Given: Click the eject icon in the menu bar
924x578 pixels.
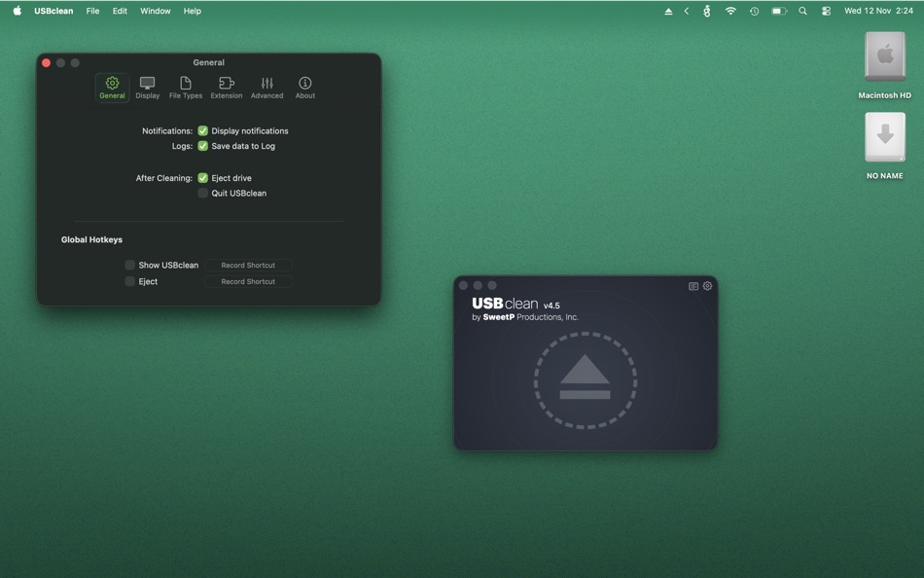Looking at the screenshot, I should (667, 11).
